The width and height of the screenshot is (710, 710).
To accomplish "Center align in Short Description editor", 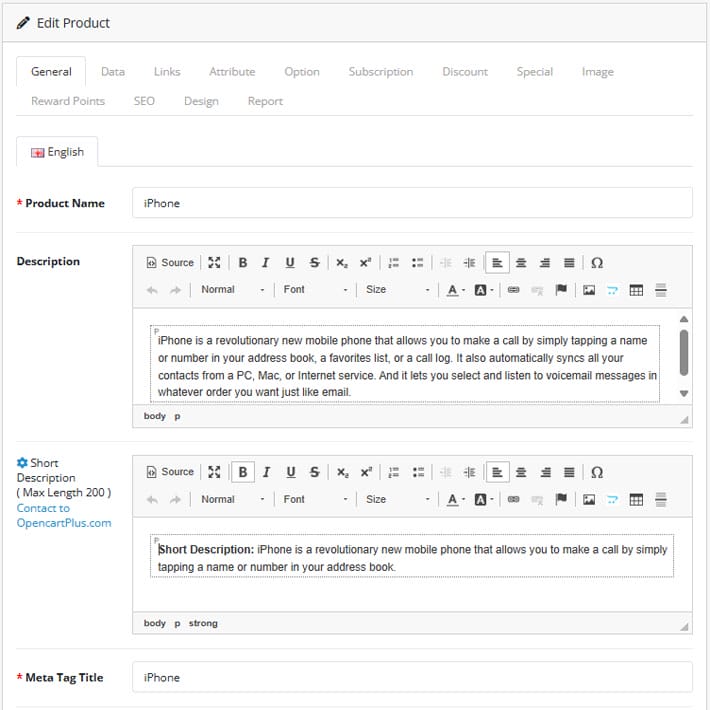I will [x=521, y=472].
